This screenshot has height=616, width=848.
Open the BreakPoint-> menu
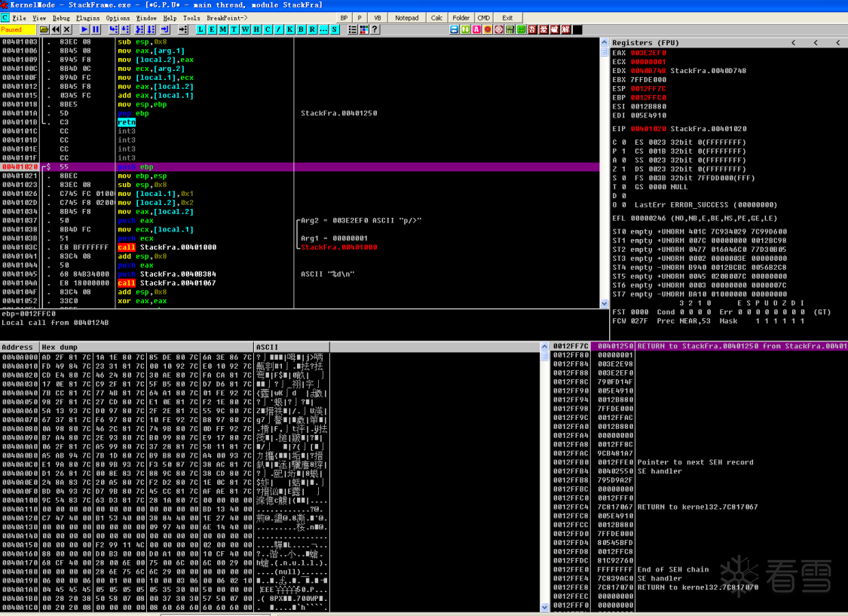click(227, 18)
